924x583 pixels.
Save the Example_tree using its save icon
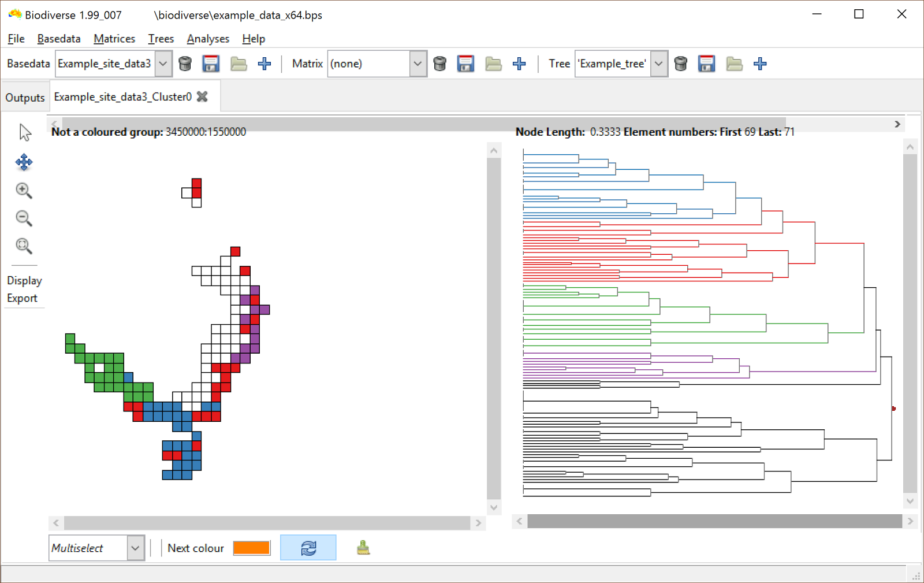(x=705, y=64)
